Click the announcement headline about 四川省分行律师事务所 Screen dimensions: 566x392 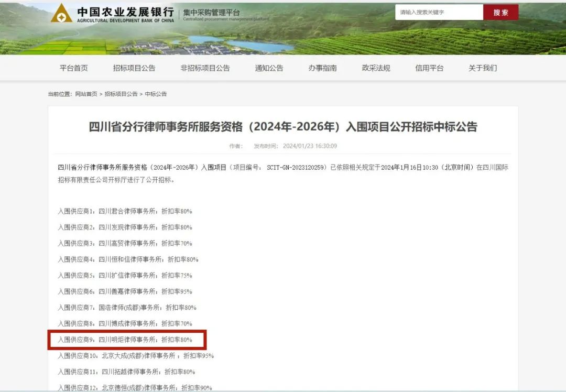283,127
